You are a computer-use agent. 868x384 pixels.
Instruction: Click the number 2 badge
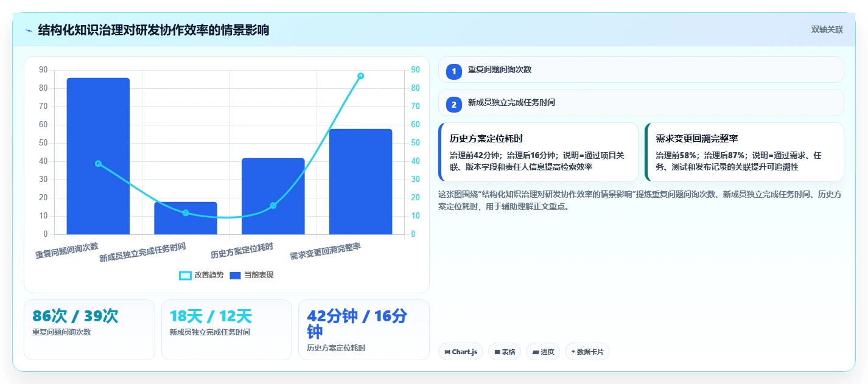453,105
